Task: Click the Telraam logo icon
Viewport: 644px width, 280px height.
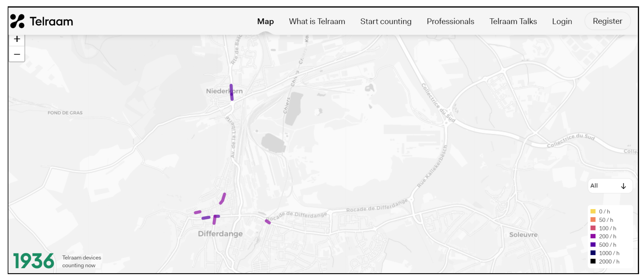Action: (x=17, y=21)
